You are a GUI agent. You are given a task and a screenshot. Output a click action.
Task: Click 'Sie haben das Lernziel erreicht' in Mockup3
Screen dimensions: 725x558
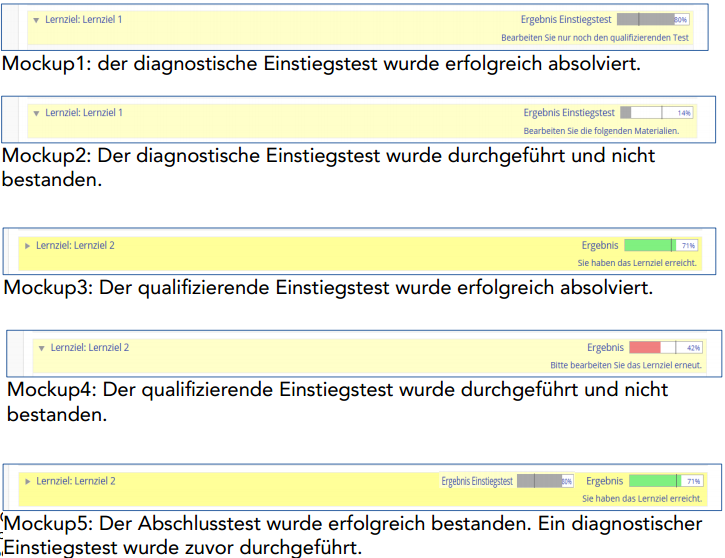(x=637, y=262)
